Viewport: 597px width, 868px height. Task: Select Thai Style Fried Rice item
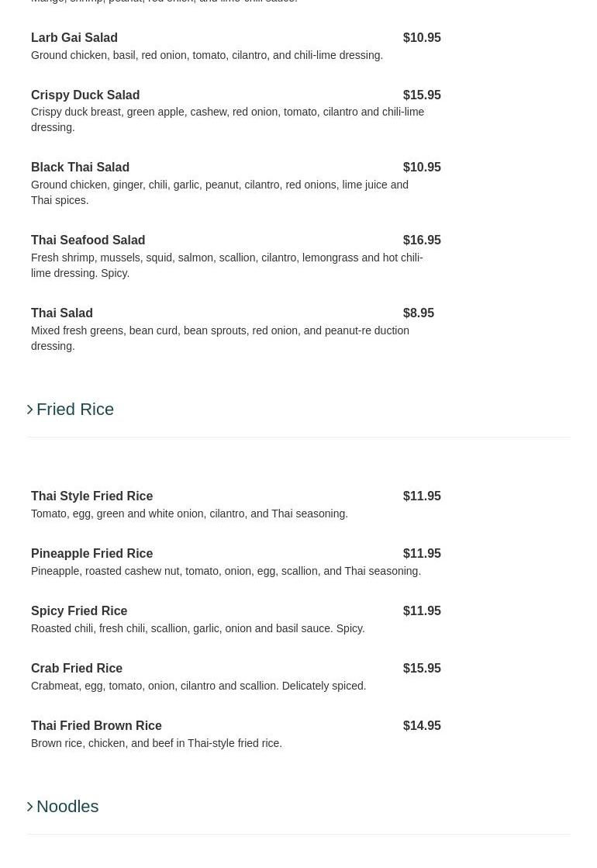pyautogui.click(x=91, y=496)
